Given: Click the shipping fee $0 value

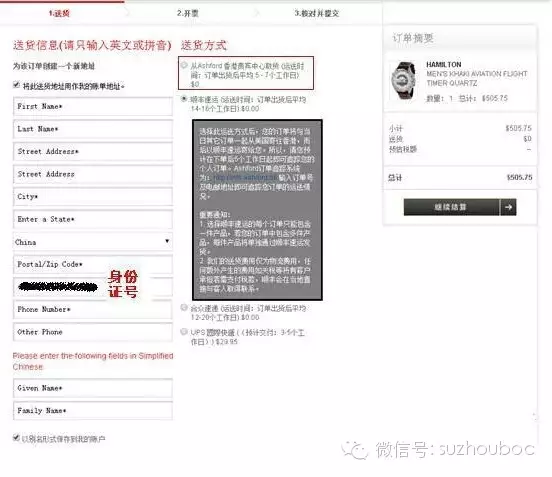Looking at the screenshot, I should click(x=527, y=139).
